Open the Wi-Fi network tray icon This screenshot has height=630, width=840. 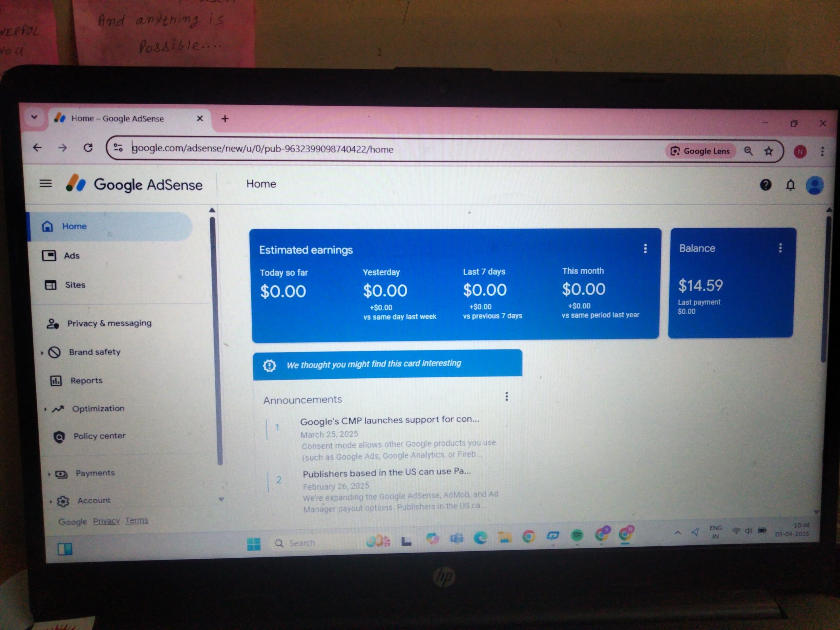pos(736,531)
